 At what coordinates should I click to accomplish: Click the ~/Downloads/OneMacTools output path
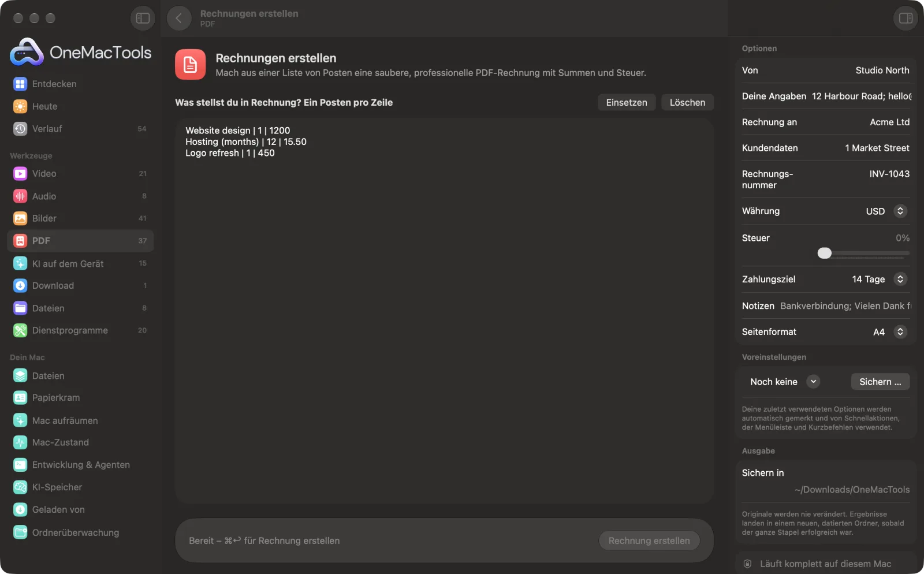pos(852,490)
